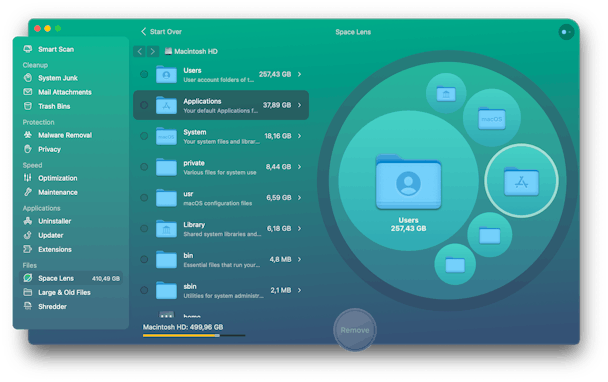Select the usr row checkbox
The height and width of the screenshot is (382, 608).
144,197
